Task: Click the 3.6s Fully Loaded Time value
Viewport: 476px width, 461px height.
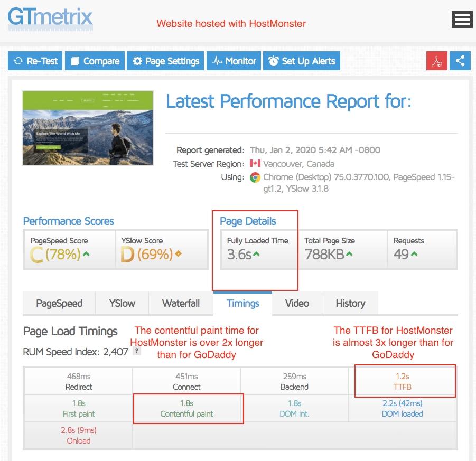Action: [x=239, y=254]
